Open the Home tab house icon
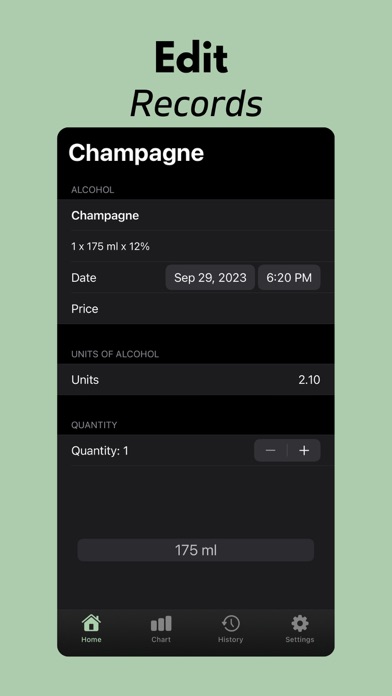 coord(91,623)
